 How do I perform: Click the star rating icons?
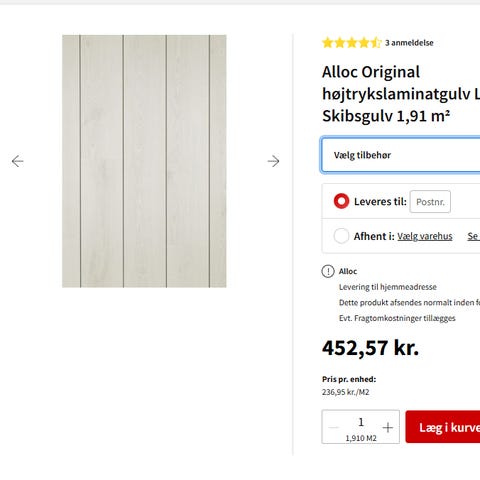coord(351,43)
